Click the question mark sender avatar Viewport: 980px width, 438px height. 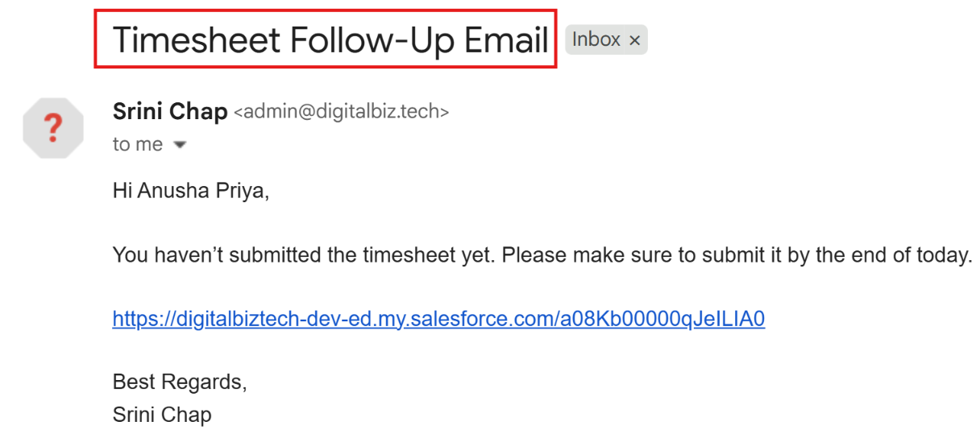click(53, 128)
